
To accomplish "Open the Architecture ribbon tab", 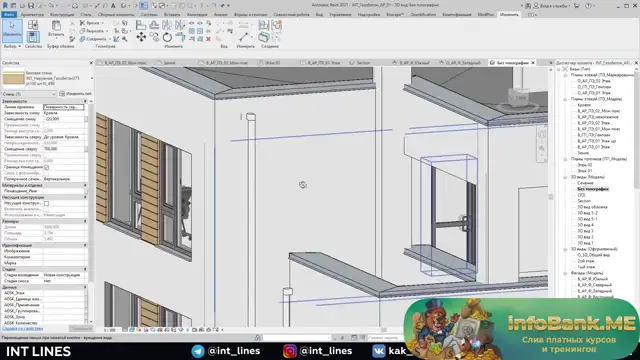I will tap(32, 14).
